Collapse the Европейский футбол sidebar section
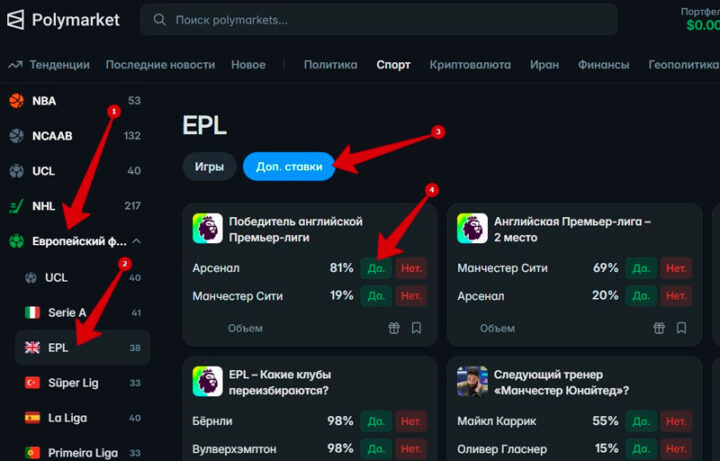This screenshot has width=720, height=461. [136, 241]
